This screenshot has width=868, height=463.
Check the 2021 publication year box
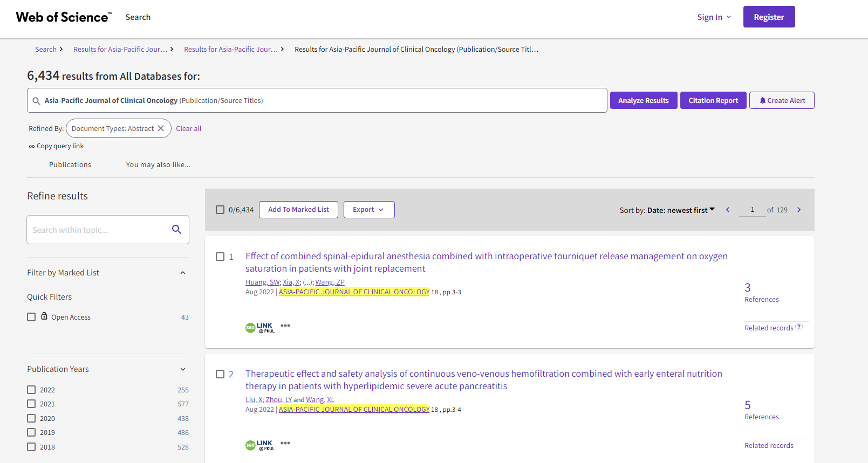[31, 404]
